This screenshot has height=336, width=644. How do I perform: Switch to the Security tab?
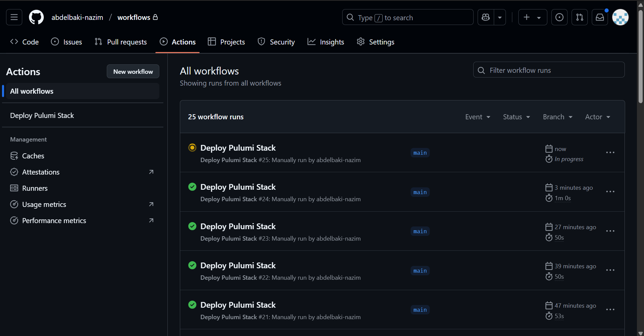click(x=276, y=42)
